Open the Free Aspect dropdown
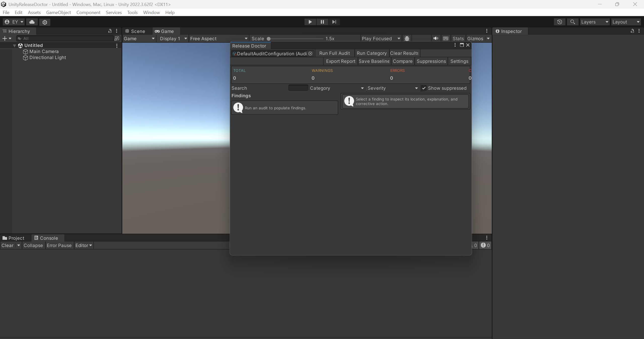This screenshot has height=339, width=644. coord(219,38)
